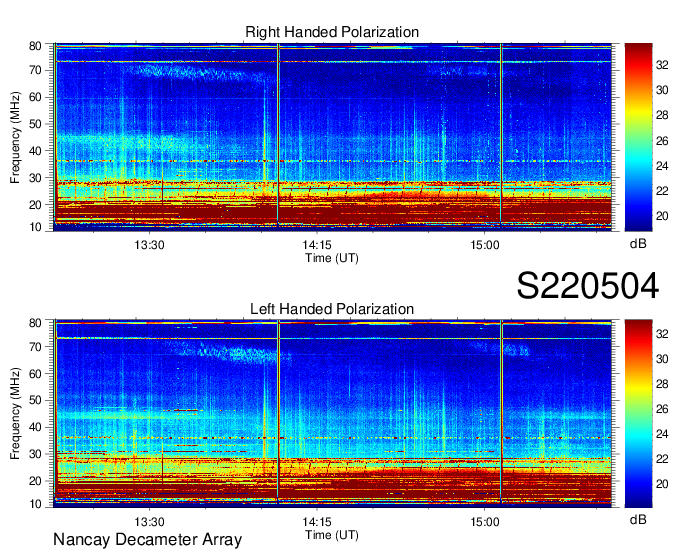
Task: Click the 20 label on the bottom dB color scale
Action: click(x=662, y=483)
